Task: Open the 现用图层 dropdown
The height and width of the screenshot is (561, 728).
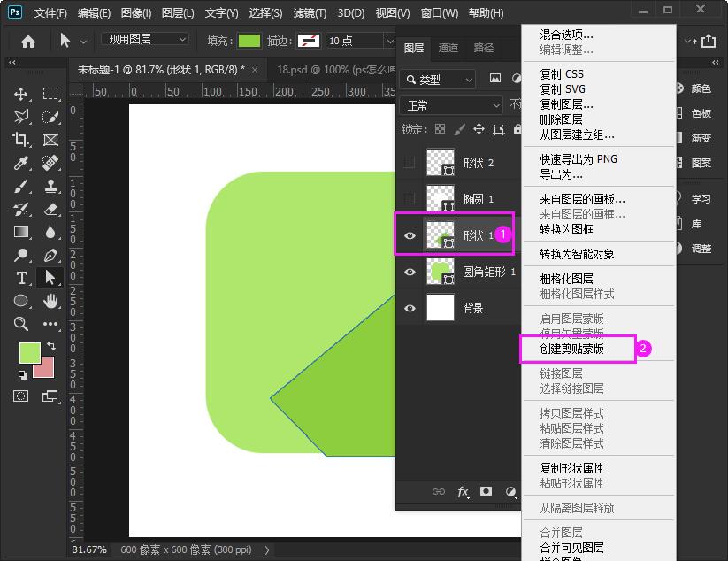Action: [145, 40]
